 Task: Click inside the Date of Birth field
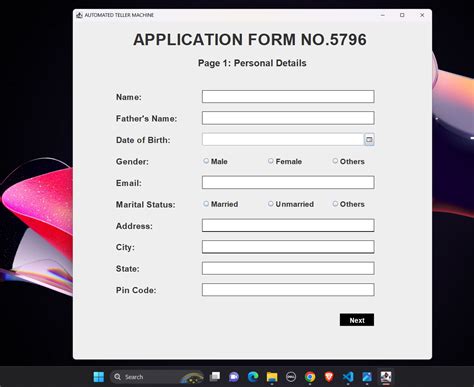point(283,139)
